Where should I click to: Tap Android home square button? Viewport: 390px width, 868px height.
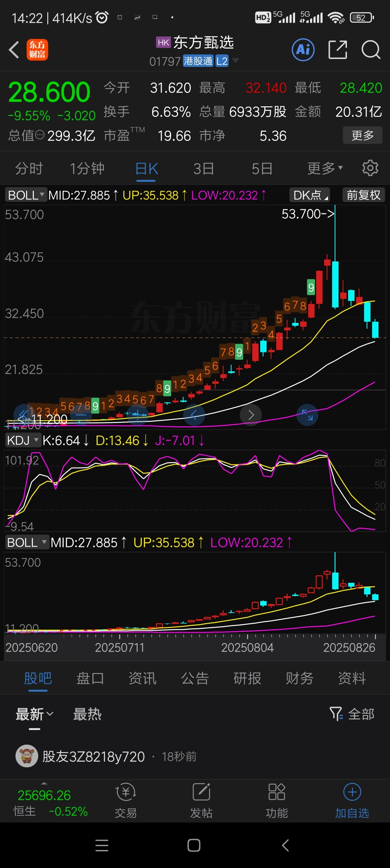point(194,845)
